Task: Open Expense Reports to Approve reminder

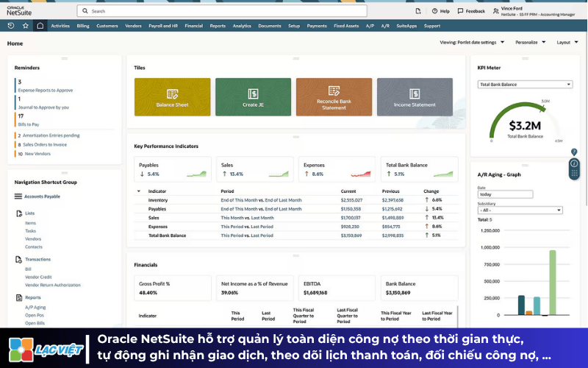Action: (x=46, y=90)
